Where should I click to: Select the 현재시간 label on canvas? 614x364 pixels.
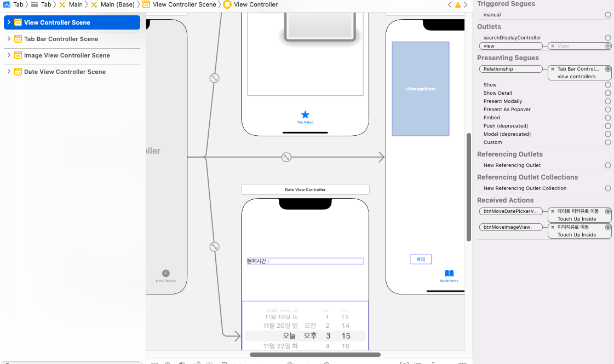(305, 261)
